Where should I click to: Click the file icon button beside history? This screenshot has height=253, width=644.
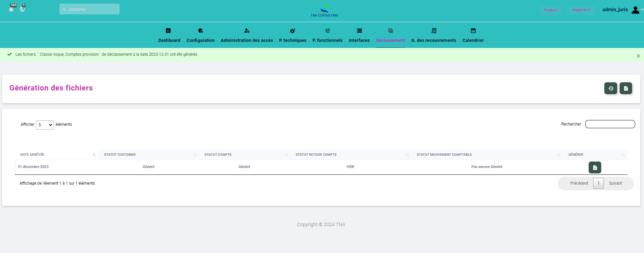[626, 88]
